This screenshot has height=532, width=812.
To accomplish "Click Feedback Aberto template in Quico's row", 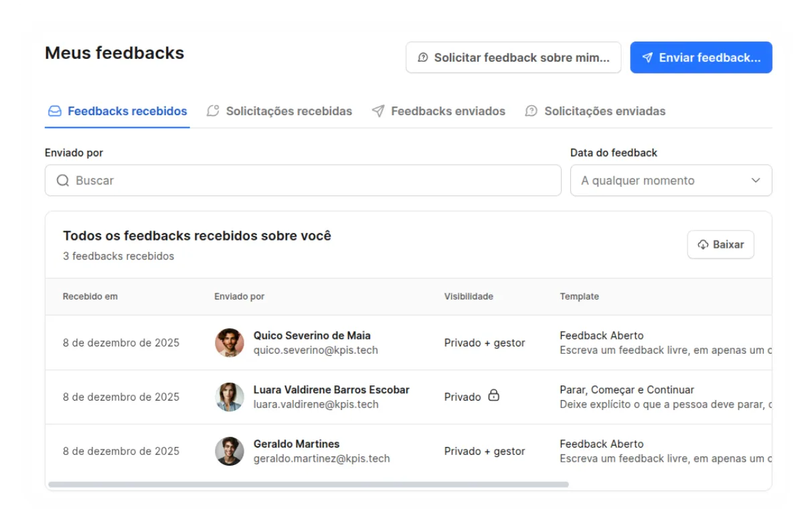I will tap(602, 335).
